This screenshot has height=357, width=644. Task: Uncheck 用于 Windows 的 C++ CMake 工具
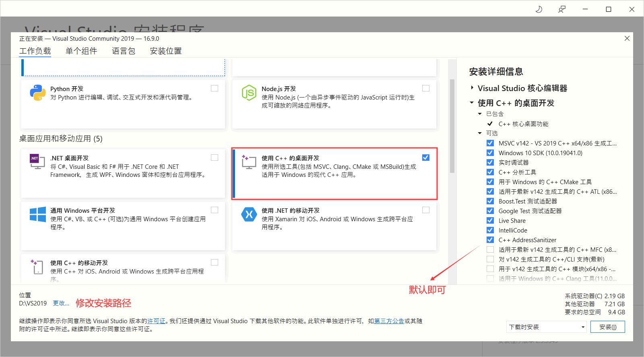pos(490,182)
